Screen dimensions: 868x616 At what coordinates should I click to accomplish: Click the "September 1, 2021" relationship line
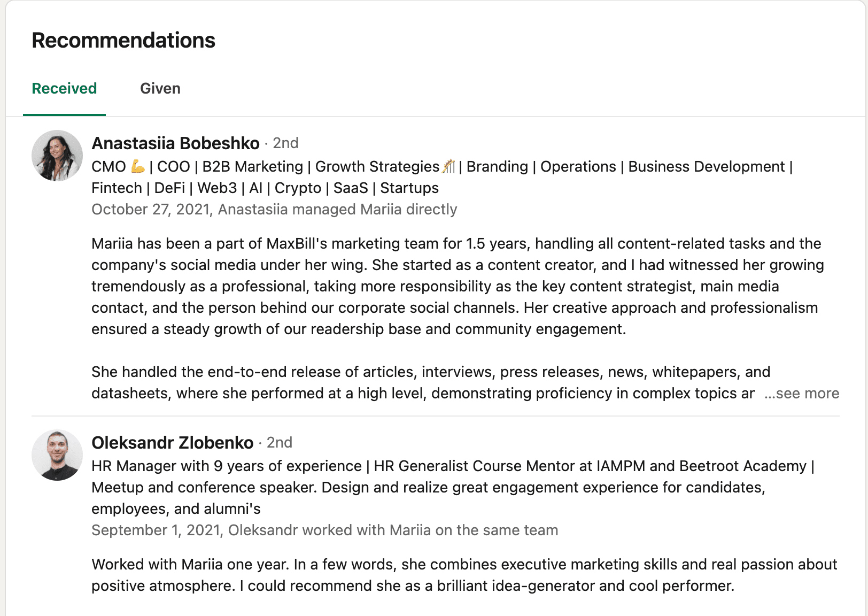[324, 530]
